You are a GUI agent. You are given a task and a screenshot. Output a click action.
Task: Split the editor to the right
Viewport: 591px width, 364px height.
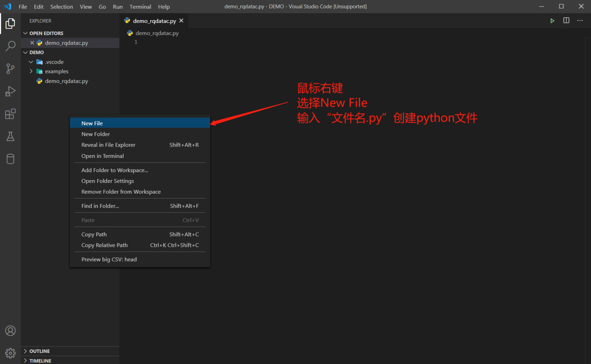566,21
